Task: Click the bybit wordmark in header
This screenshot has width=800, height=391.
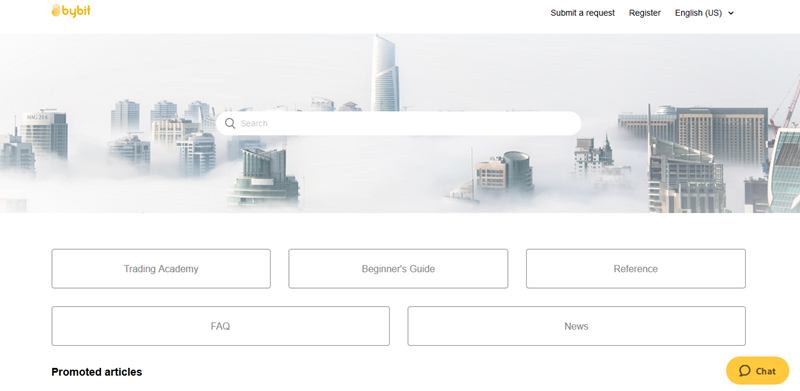Action: pyautogui.click(x=76, y=10)
